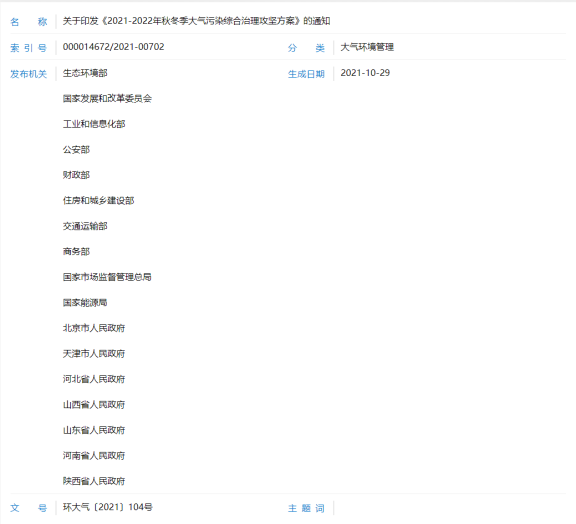Screen dimensions: 576x524
Task: Click the 主题词 field label
Action: 306,508
